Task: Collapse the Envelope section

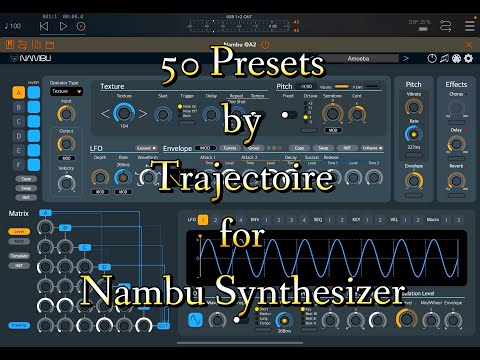Action: [372, 148]
